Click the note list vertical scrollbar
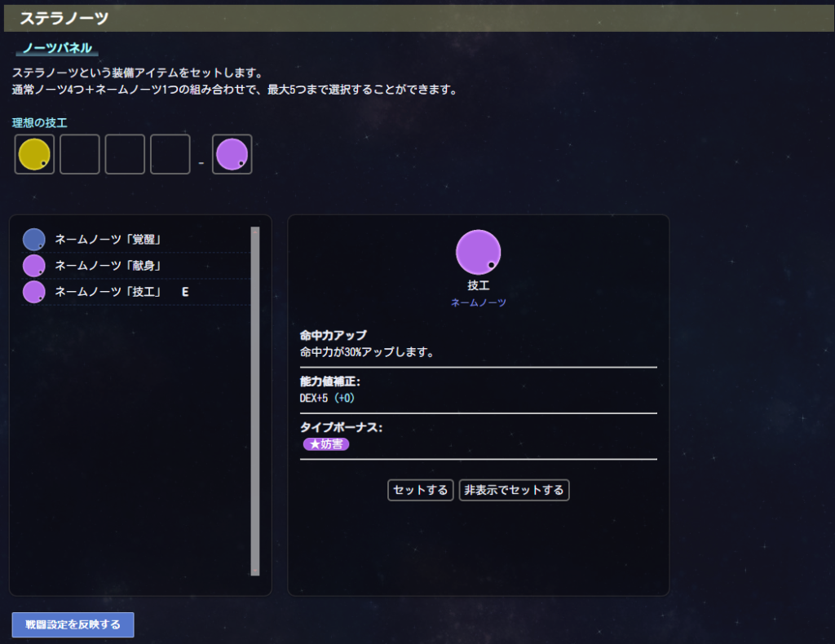This screenshot has width=835, height=644. pos(254,401)
